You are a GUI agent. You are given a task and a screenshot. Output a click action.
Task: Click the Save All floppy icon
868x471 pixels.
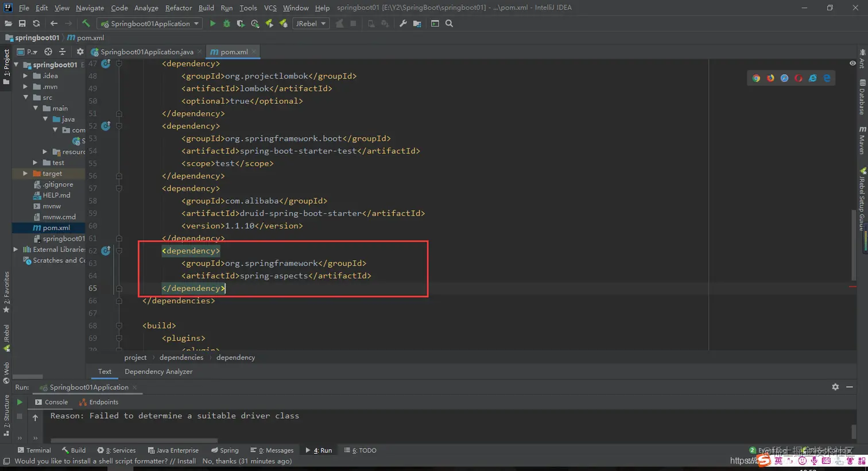pyautogui.click(x=22, y=24)
